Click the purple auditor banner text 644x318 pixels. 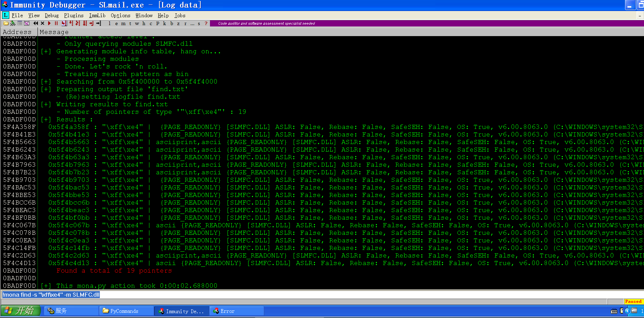point(266,23)
